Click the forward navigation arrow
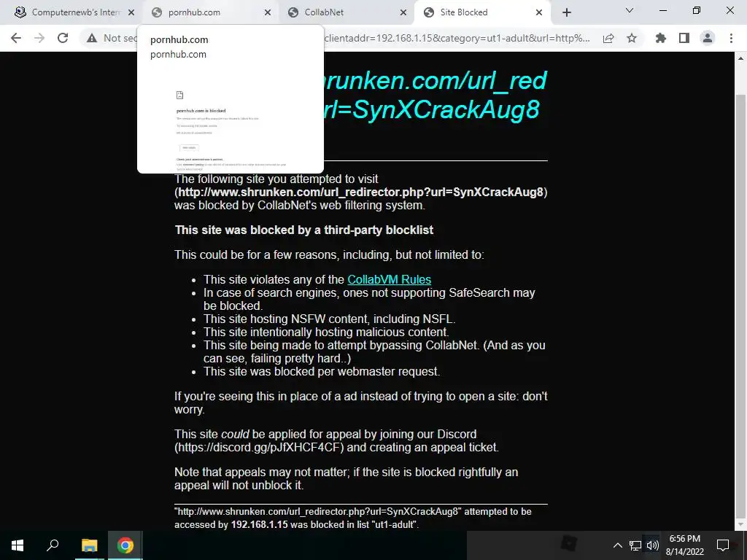 (39, 38)
